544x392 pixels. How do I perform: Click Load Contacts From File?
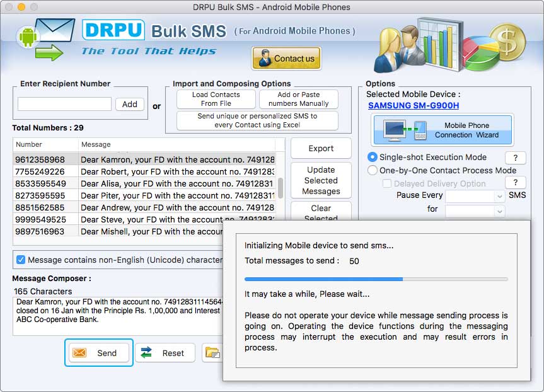(x=216, y=99)
